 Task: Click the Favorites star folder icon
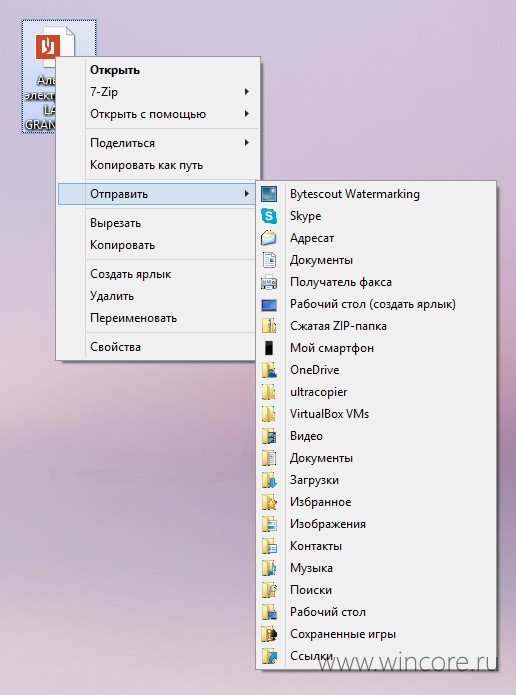pyautogui.click(x=269, y=502)
